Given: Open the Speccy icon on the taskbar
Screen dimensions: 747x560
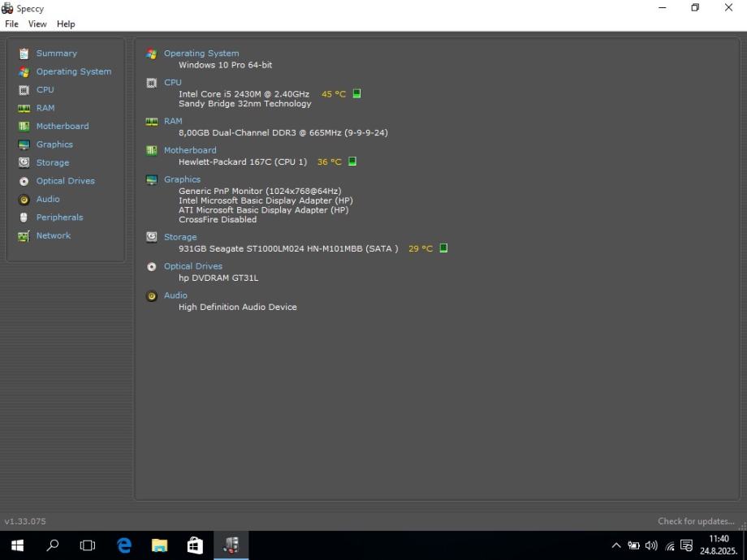Looking at the screenshot, I should click(231, 545).
